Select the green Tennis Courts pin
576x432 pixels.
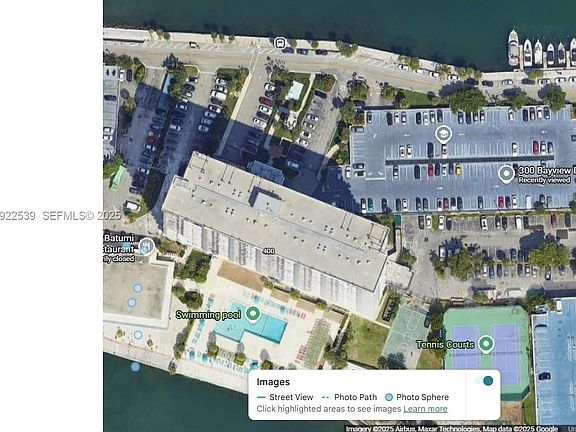click(486, 344)
